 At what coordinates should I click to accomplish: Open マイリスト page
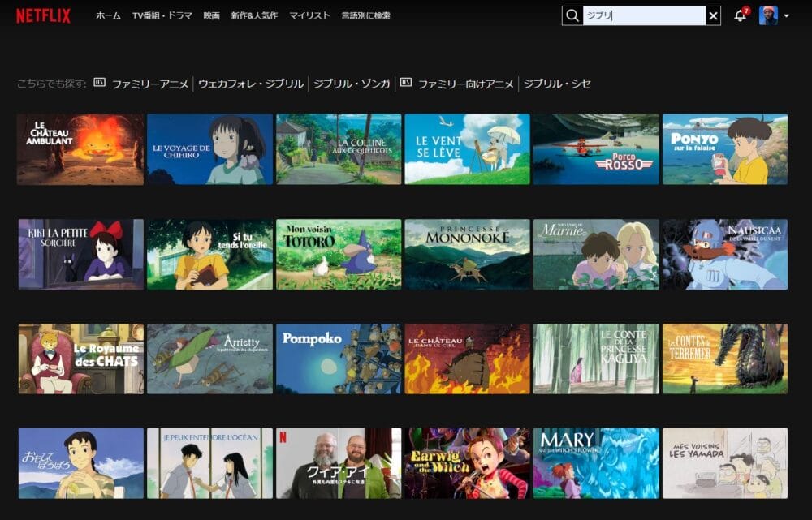pyautogui.click(x=309, y=15)
